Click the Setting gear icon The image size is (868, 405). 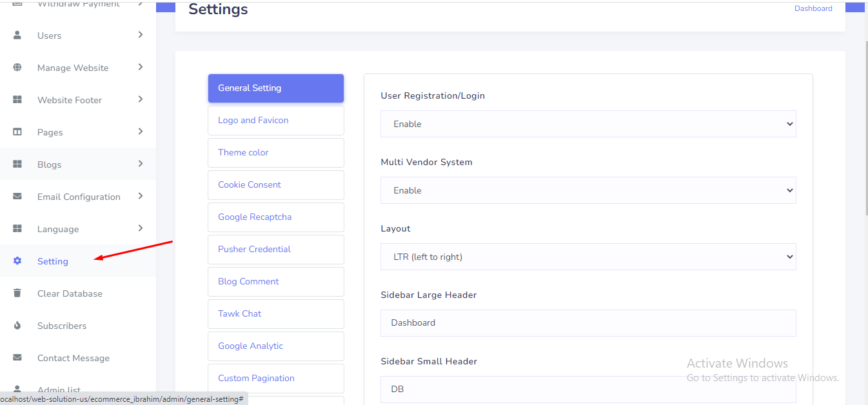17,261
